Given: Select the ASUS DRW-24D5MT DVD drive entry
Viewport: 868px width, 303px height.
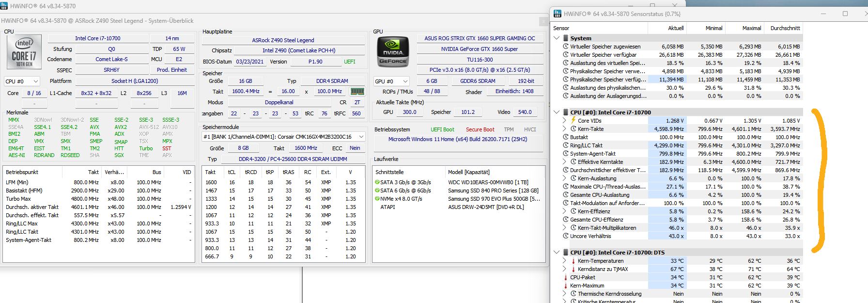Looking at the screenshot, I should coord(458,207).
